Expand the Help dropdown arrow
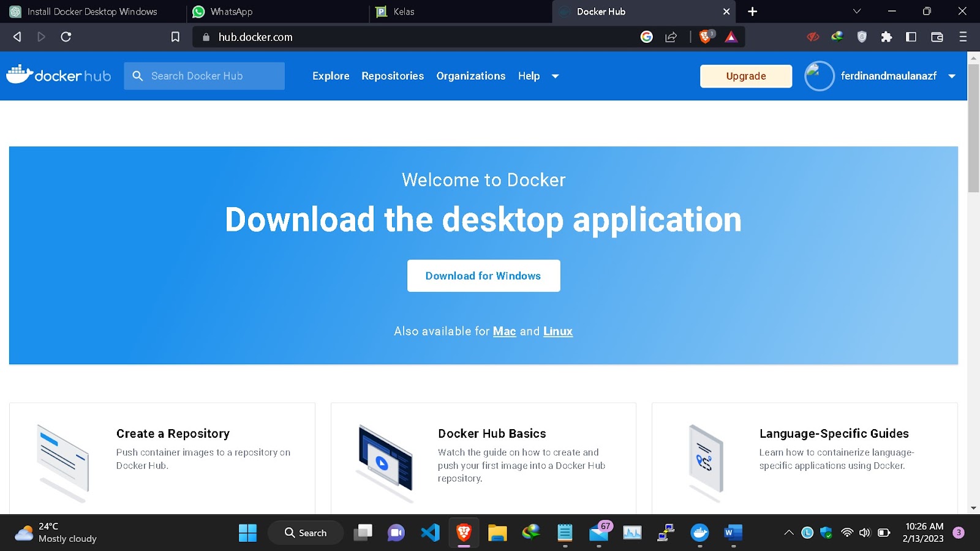This screenshot has width=980, height=551. coord(556,77)
